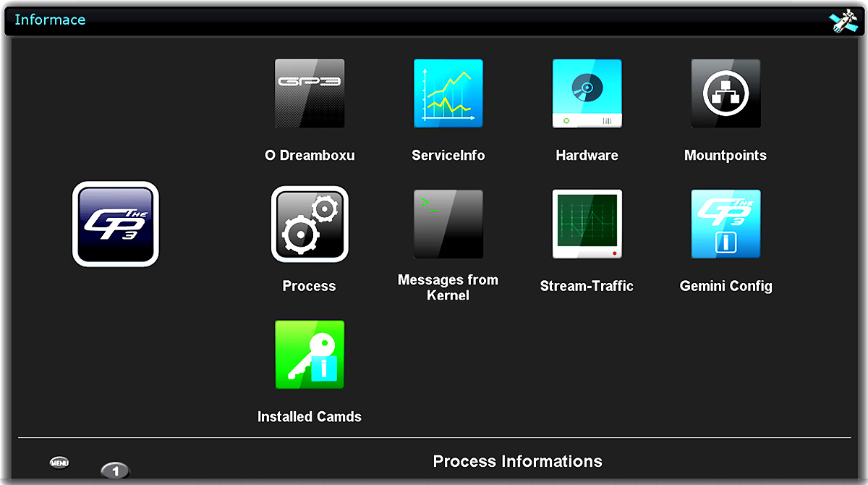The image size is (868, 485).
Task: Open Messages from Kernel terminal icon
Action: pyautogui.click(x=448, y=224)
